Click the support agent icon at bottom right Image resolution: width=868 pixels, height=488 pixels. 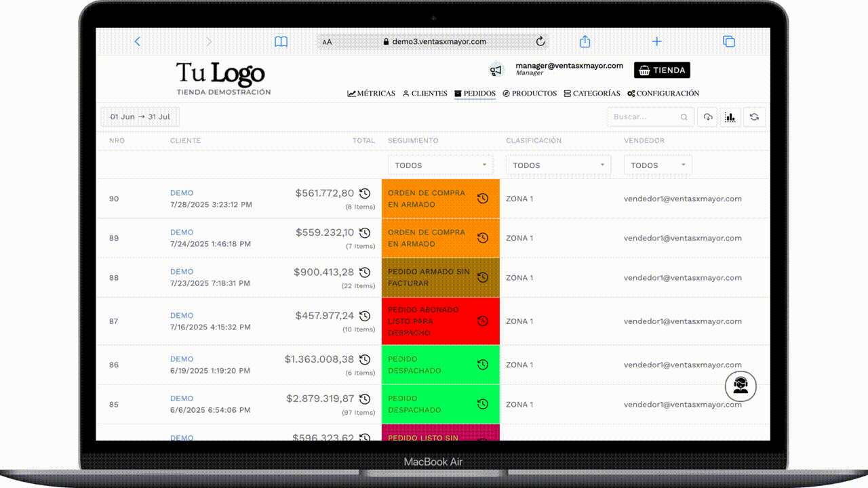coord(741,386)
